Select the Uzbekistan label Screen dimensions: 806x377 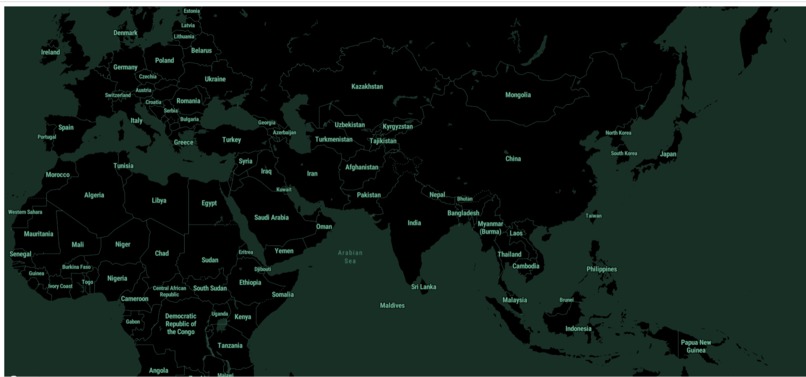350,125
